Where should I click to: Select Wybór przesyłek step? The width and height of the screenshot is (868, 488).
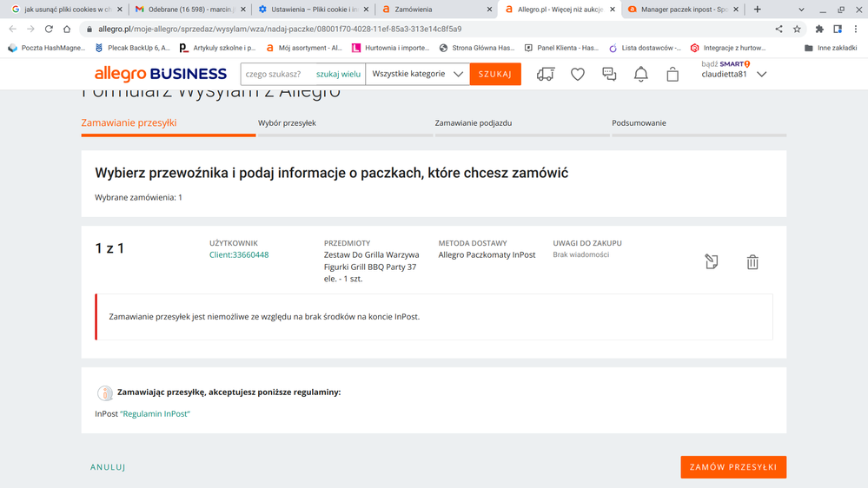pyautogui.click(x=287, y=123)
